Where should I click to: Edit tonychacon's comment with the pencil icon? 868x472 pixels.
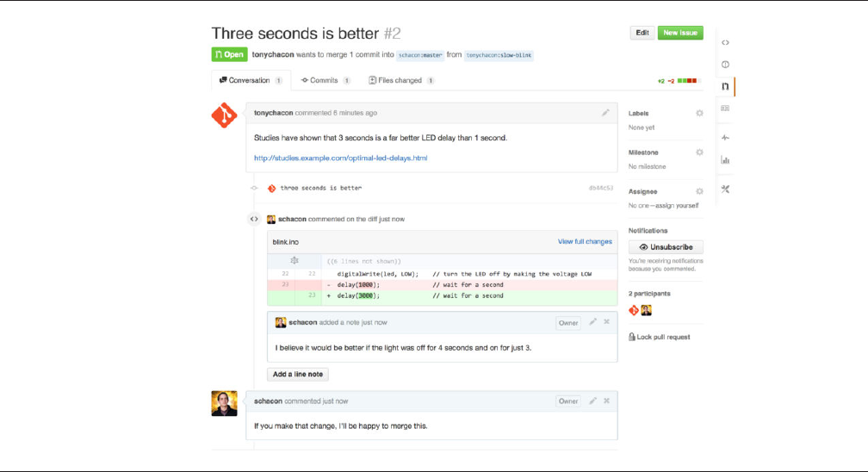[x=605, y=113]
